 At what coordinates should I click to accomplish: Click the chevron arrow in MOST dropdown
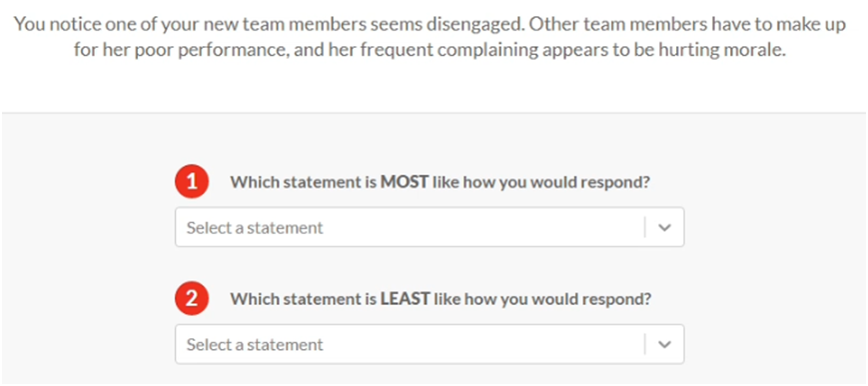tap(665, 227)
